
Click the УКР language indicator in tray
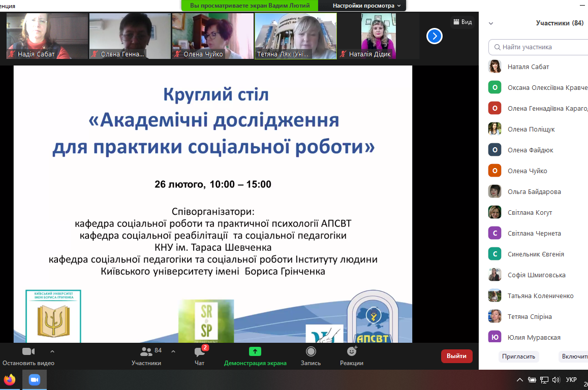click(x=571, y=380)
